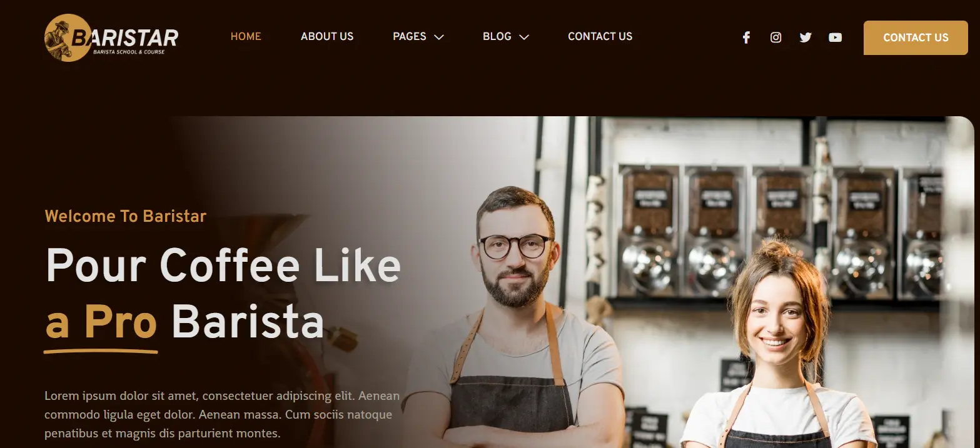Open the Twitter social icon
The height and width of the screenshot is (448, 980).
806,37
